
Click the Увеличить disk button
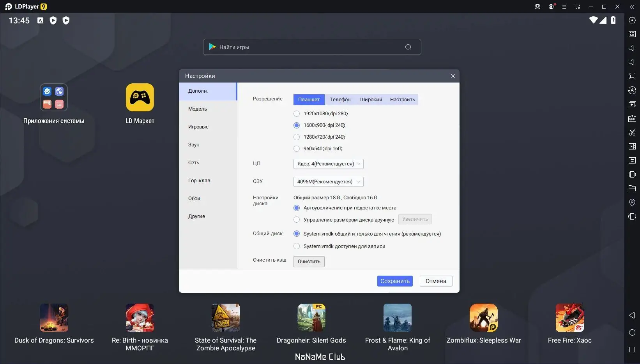[x=415, y=219]
